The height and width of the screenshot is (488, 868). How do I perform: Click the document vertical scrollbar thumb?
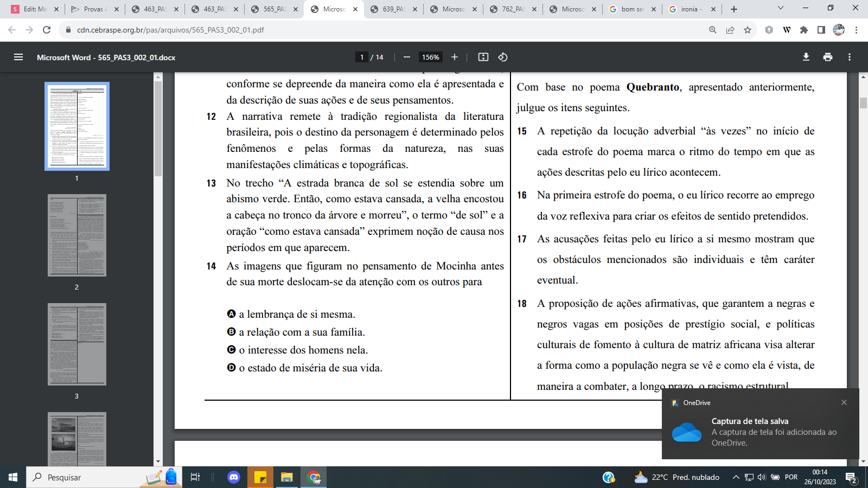(x=863, y=103)
